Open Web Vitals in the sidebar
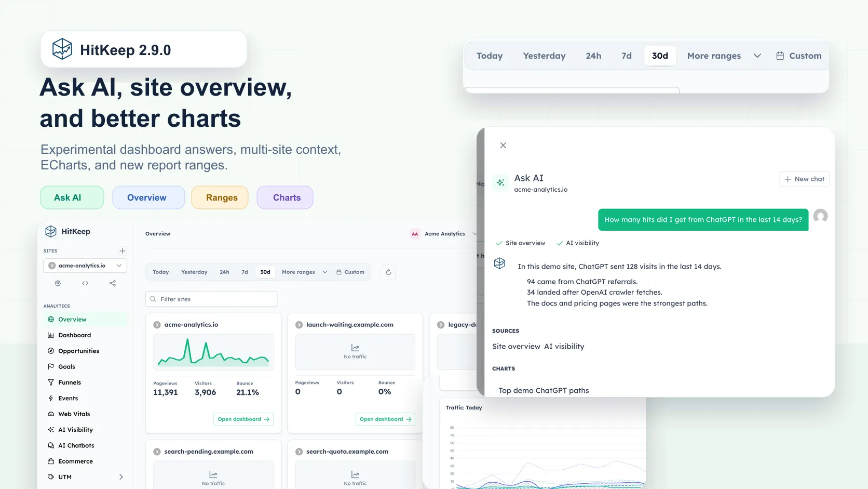This screenshot has height=489, width=868. coord(85,414)
